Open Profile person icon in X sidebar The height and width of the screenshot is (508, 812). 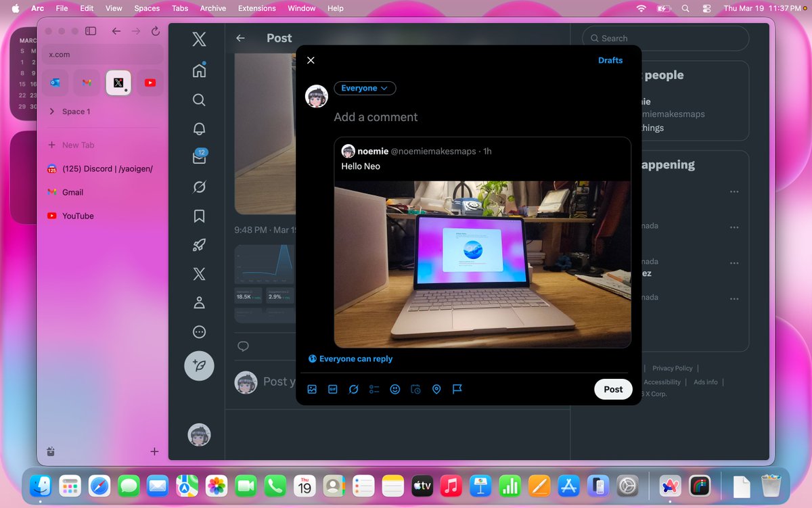(x=199, y=303)
